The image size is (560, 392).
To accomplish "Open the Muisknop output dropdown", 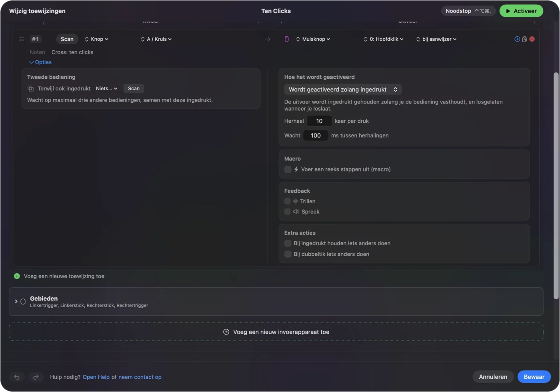I will pos(313,39).
